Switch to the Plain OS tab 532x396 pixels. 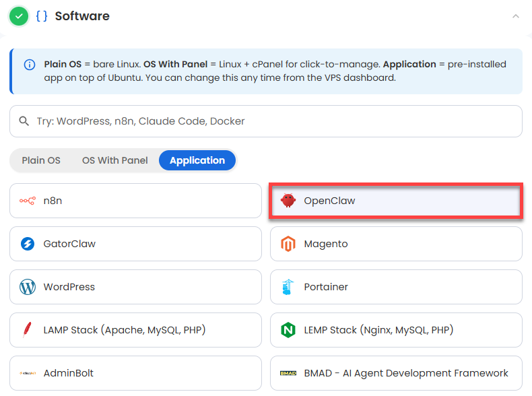(x=41, y=160)
